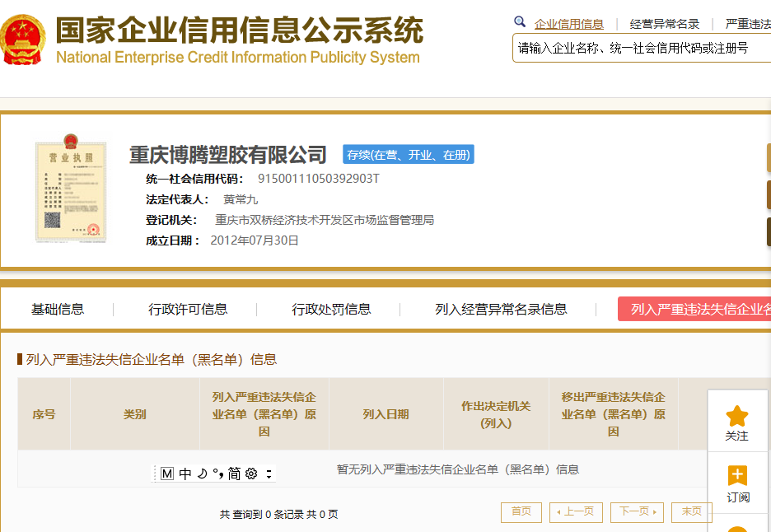Click the company name 重庆博腾塑胶有限公司

pyautogui.click(x=228, y=155)
